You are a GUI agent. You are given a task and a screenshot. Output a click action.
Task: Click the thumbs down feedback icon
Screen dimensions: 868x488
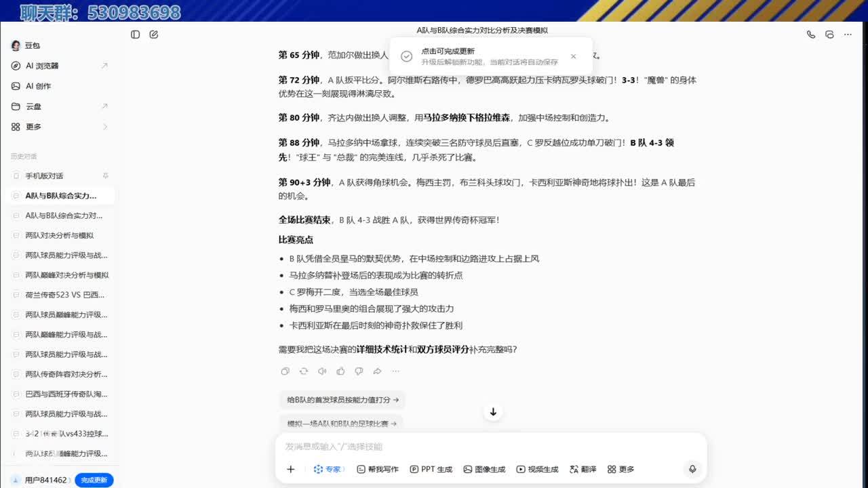coord(359,371)
